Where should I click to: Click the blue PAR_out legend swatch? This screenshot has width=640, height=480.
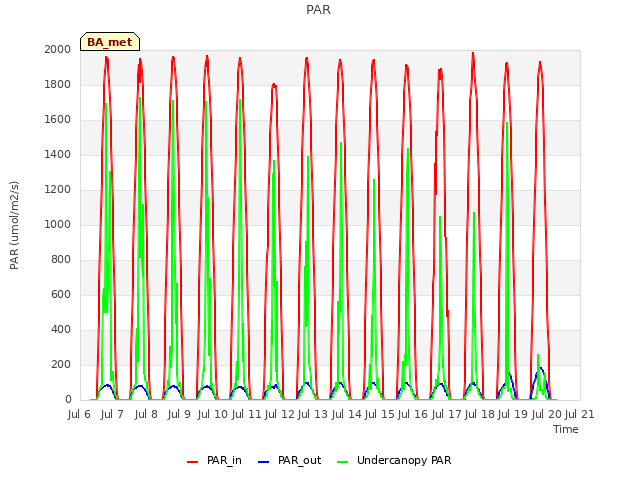pos(264,461)
